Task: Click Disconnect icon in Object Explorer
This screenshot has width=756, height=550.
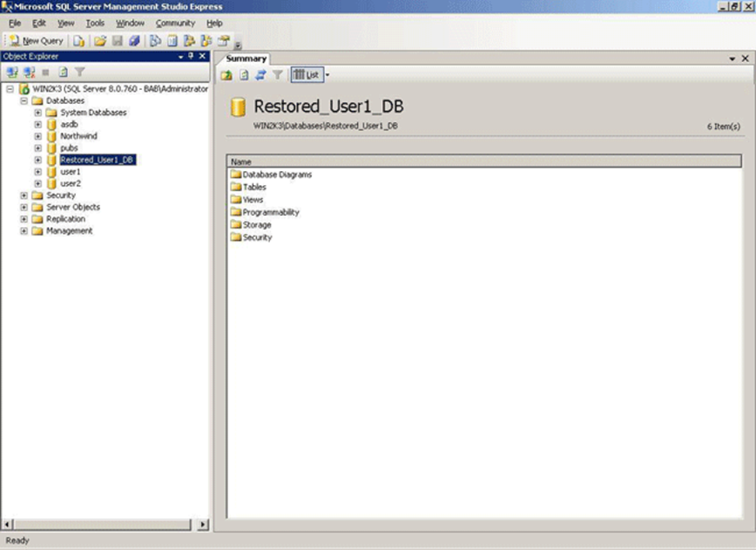Action: pyautogui.click(x=29, y=72)
